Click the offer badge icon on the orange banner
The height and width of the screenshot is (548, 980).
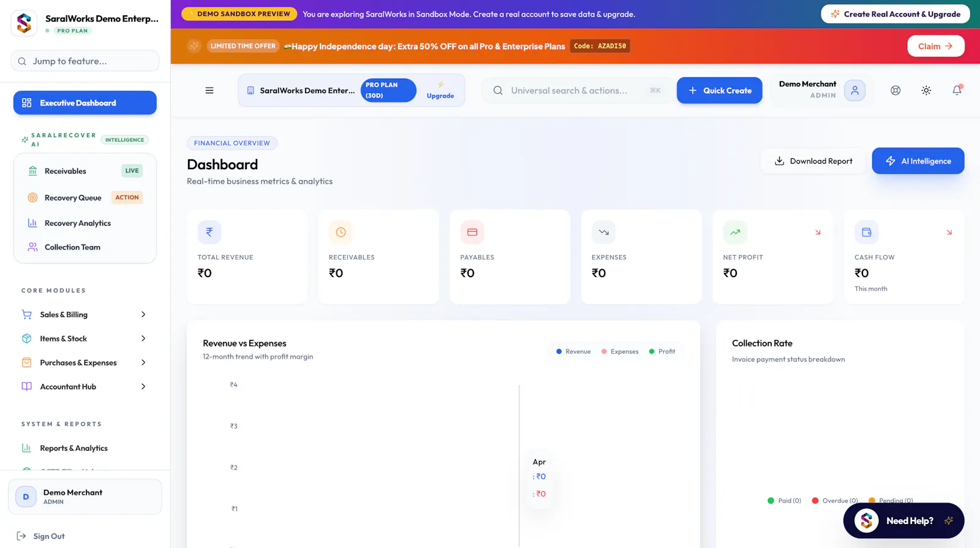point(194,46)
